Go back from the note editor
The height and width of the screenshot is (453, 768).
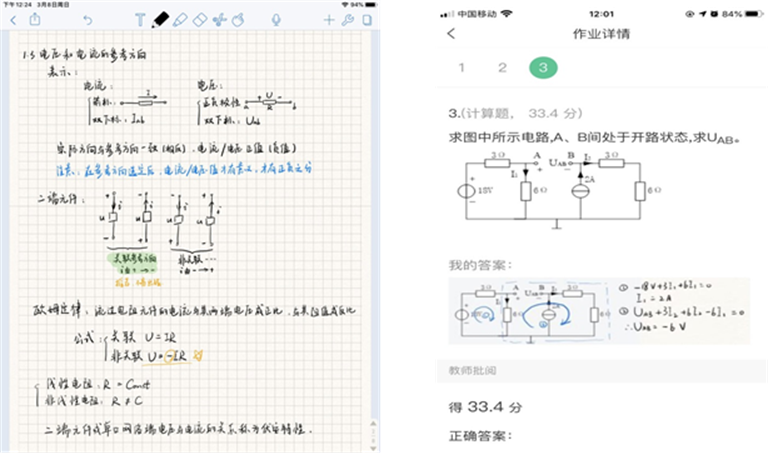(14, 19)
